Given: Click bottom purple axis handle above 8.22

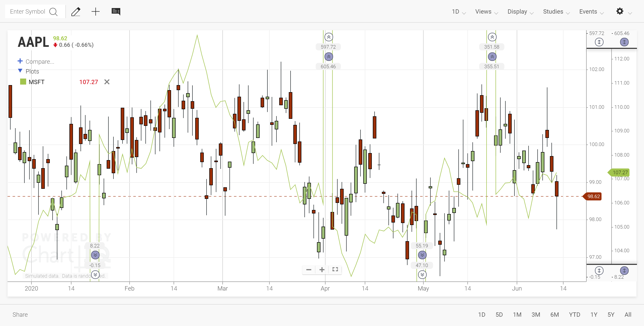Looking at the screenshot, I should coord(624,271).
